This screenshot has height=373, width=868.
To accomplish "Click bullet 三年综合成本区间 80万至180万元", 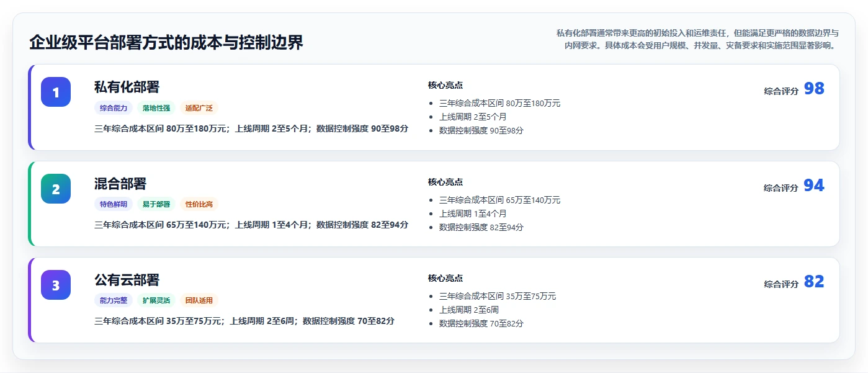I will (x=499, y=104).
